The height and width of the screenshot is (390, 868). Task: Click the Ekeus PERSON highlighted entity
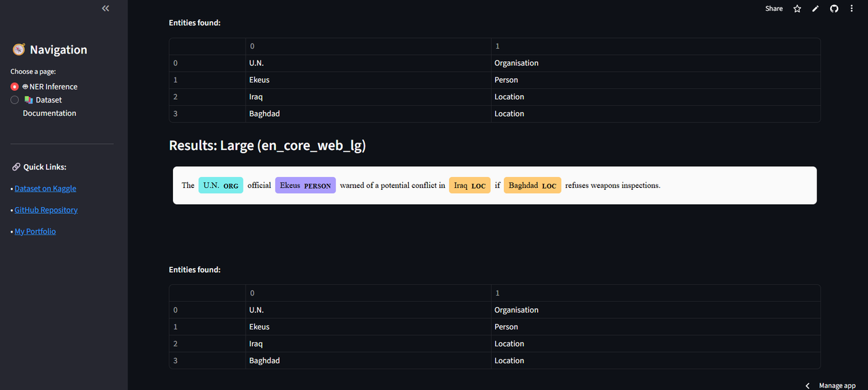[x=305, y=185]
